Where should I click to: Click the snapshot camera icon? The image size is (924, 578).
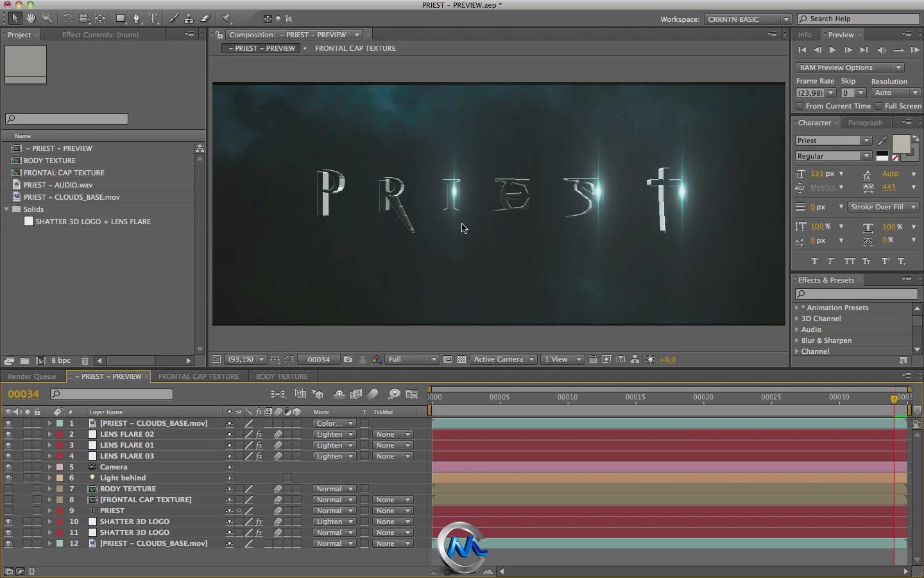pos(348,360)
